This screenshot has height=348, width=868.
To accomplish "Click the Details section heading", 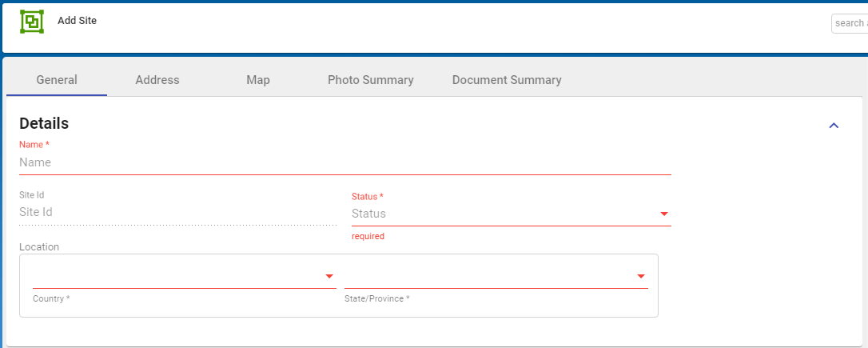I will coord(44,123).
